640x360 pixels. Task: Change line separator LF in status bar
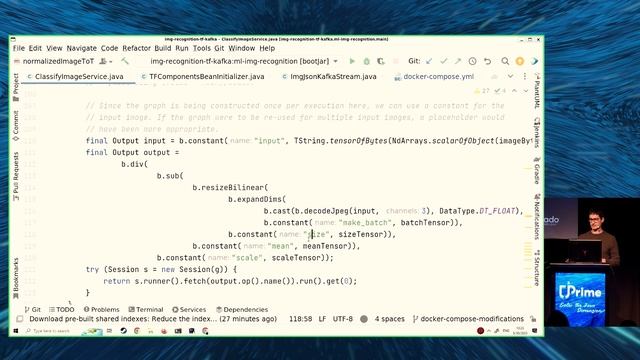coord(322,319)
